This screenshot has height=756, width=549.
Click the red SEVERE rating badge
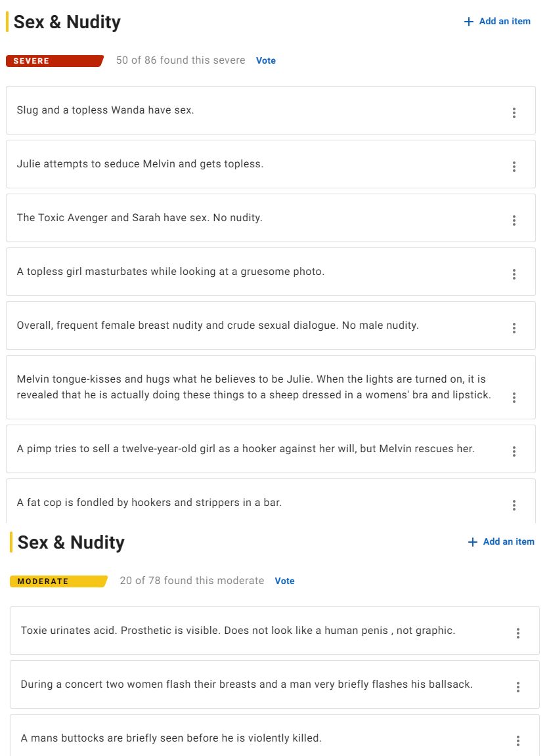tap(55, 61)
